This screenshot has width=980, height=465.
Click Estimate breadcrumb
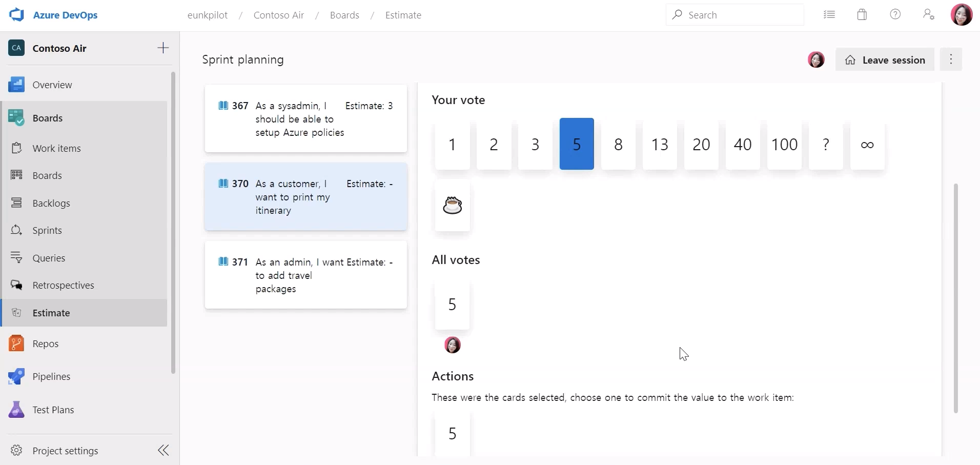click(403, 15)
